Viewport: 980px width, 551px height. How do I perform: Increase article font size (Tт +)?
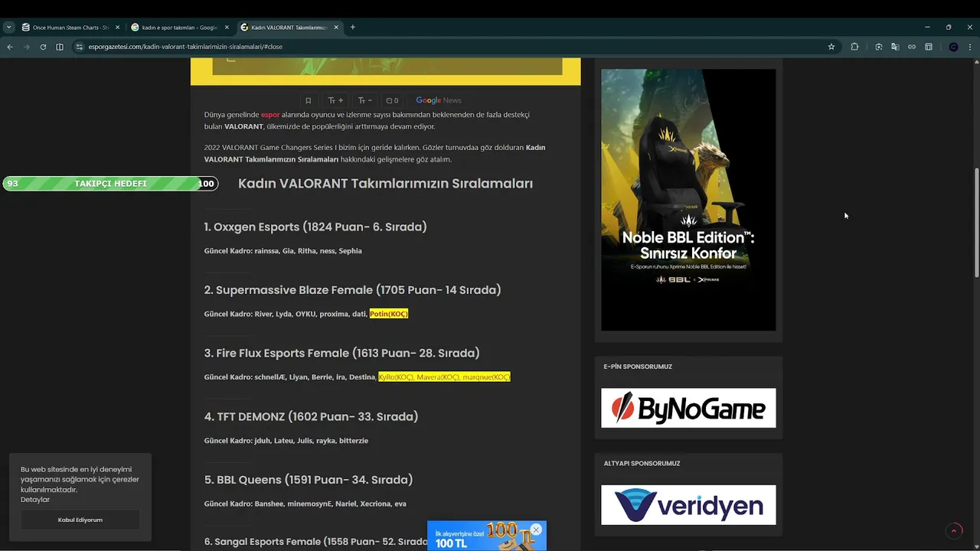point(335,100)
